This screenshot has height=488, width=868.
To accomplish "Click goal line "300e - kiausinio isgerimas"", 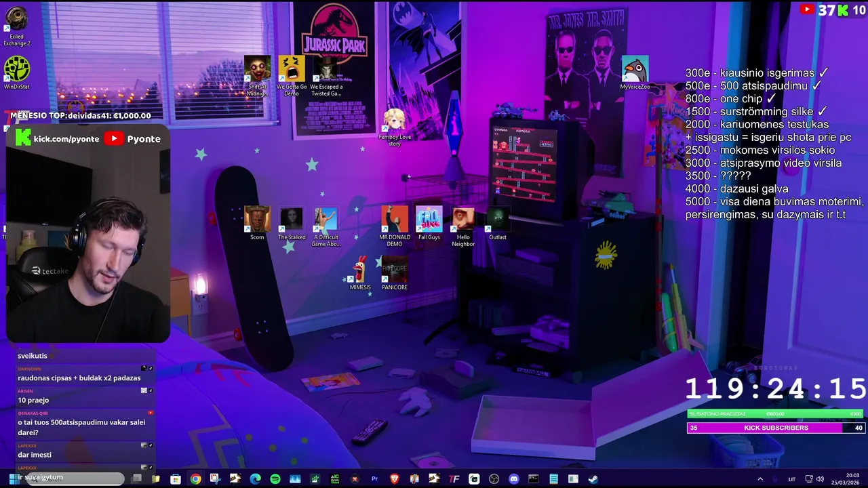I will coord(757,73).
